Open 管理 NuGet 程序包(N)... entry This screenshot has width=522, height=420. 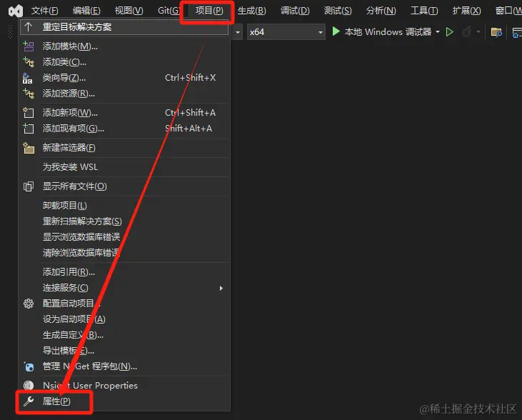pyautogui.click(x=124, y=366)
